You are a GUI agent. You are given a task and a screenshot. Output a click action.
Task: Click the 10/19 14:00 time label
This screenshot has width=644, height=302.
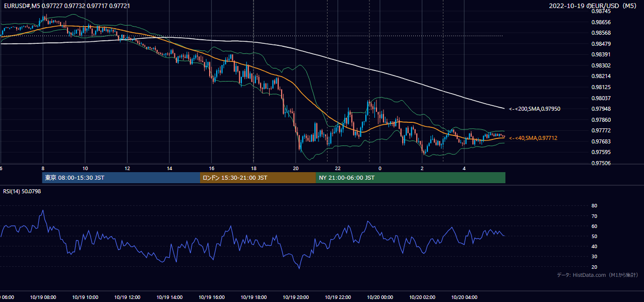[x=169, y=297]
